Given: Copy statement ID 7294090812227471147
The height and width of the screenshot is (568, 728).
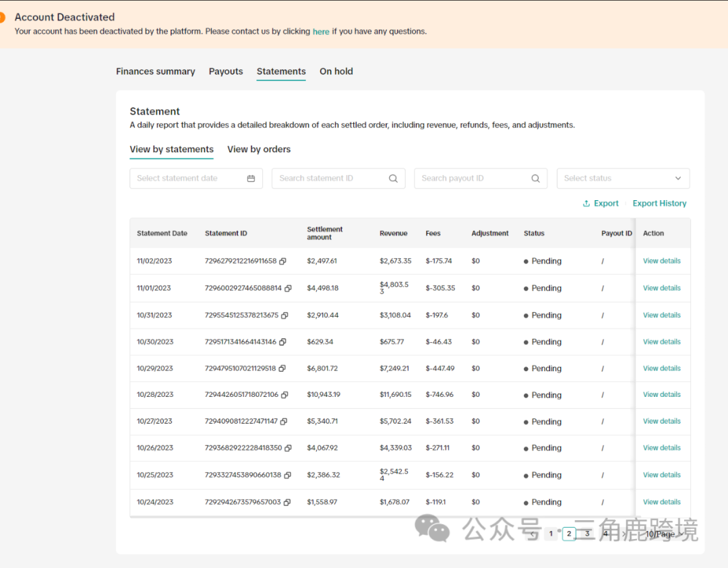Looking at the screenshot, I should 284,421.
